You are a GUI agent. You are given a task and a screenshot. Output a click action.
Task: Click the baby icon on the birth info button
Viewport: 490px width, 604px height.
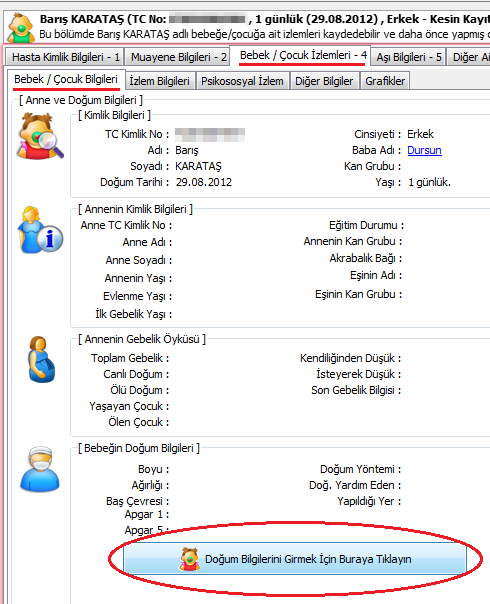point(189,559)
